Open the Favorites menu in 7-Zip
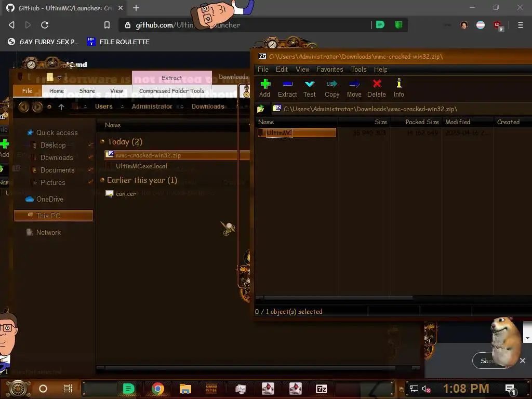This screenshot has width=532, height=399. click(329, 69)
